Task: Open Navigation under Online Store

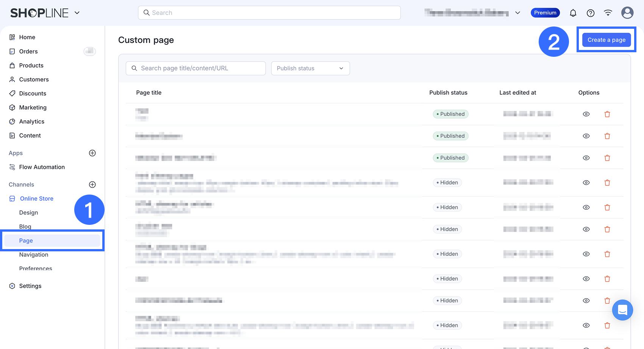Action: point(34,255)
